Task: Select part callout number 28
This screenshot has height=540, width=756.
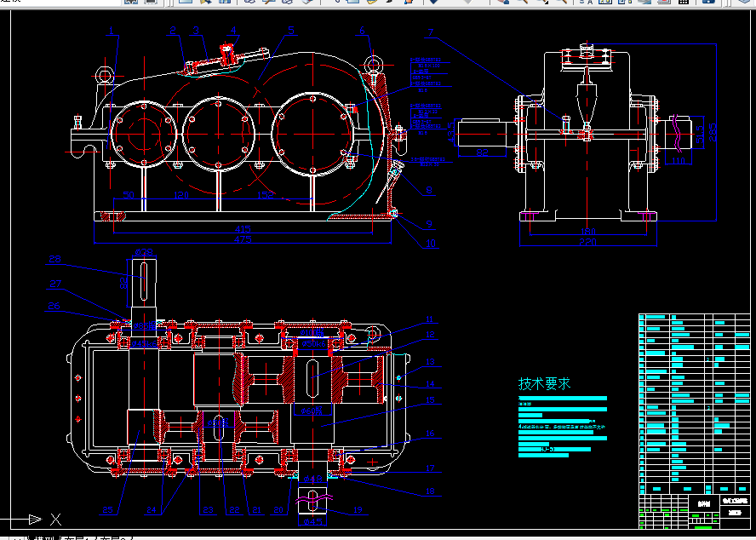Action: (55, 259)
